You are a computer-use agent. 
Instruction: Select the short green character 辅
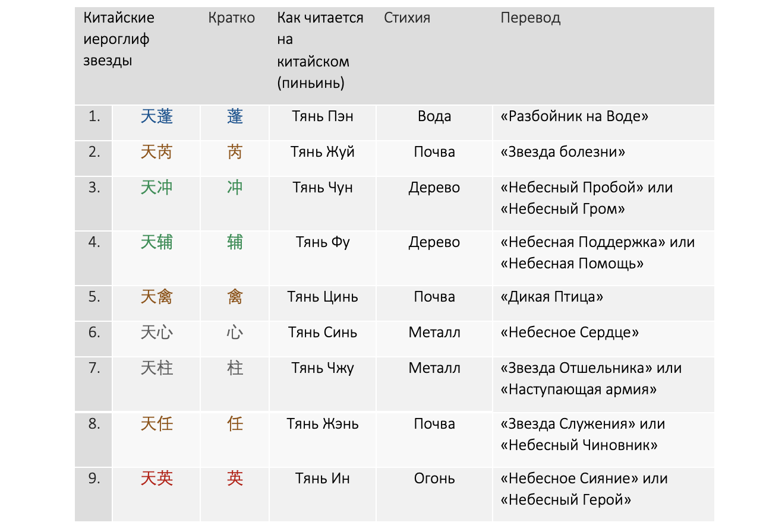pyautogui.click(x=235, y=242)
